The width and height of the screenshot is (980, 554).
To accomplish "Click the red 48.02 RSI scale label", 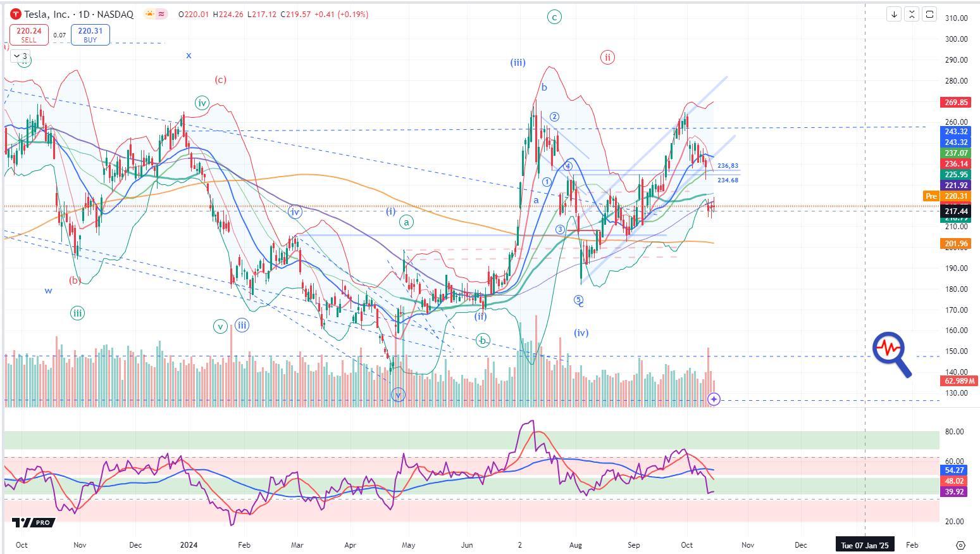I will pos(954,481).
